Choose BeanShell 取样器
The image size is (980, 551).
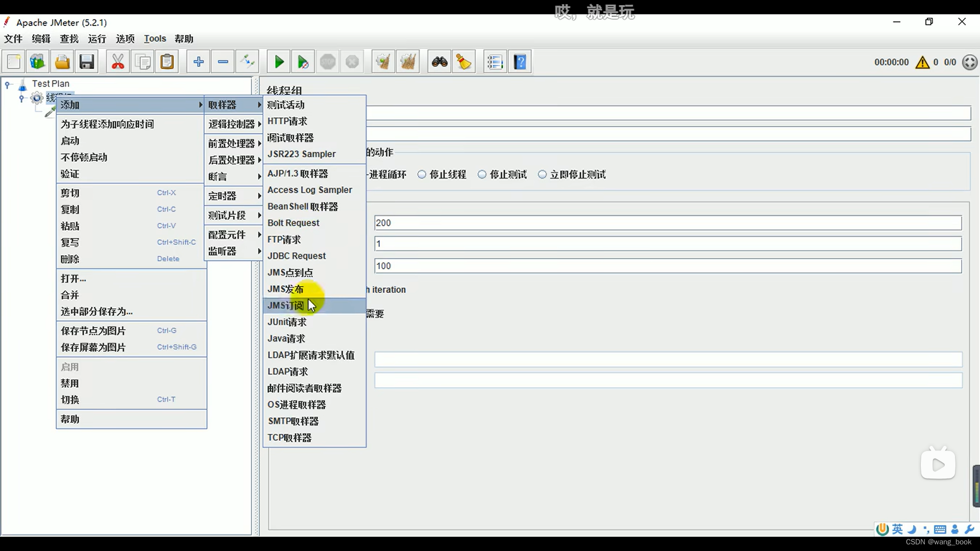pyautogui.click(x=314, y=206)
